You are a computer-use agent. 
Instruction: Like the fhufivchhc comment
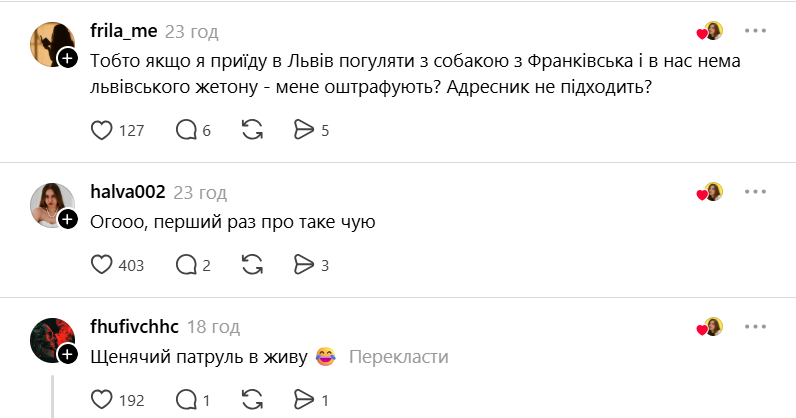point(102,400)
